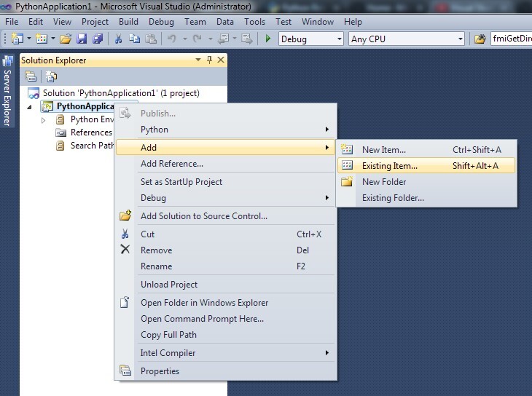Image resolution: width=532 pixels, height=396 pixels.
Task: Open the Project menu
Action: point(95,22)
